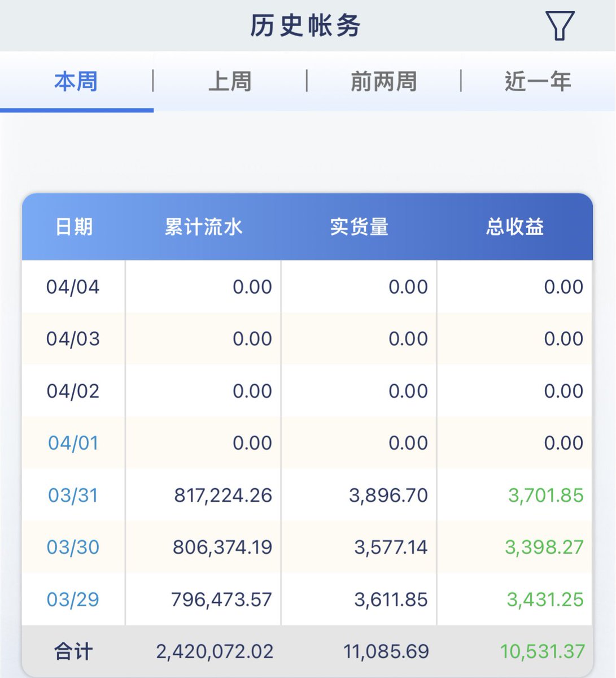
Task: Click the 3,577.14 value
Action: click(391, 547)
